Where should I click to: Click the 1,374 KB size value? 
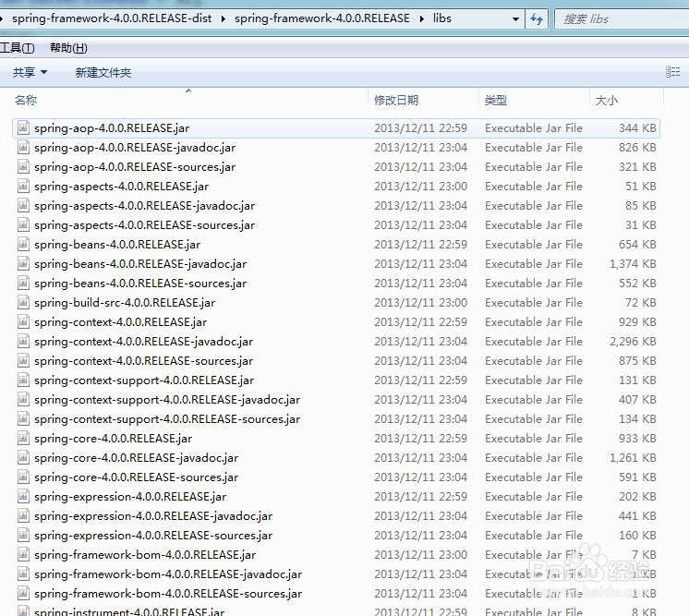pos(633,263)
